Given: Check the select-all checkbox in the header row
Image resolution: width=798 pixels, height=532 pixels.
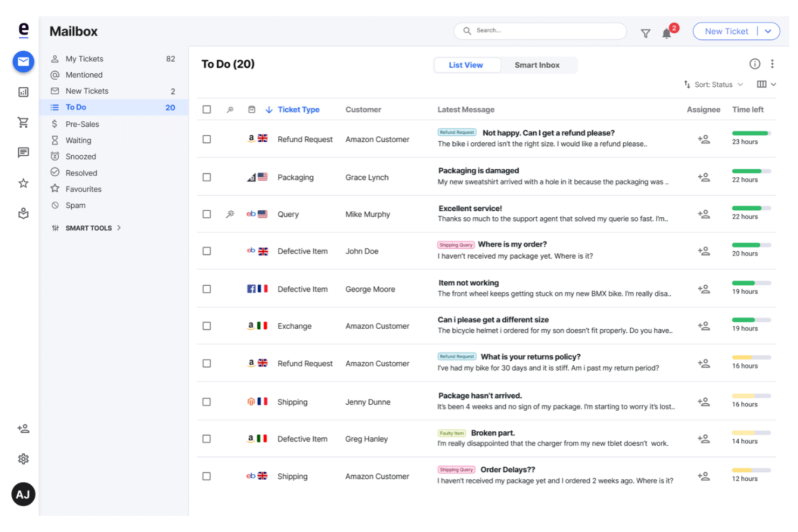Looking at the screenshot, I should pos(207,109).
